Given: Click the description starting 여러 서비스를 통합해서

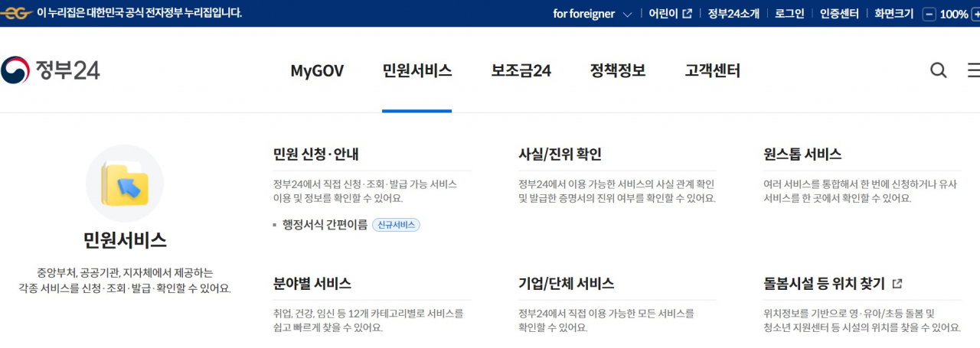Looking at the screenshot, I should 859,191.
